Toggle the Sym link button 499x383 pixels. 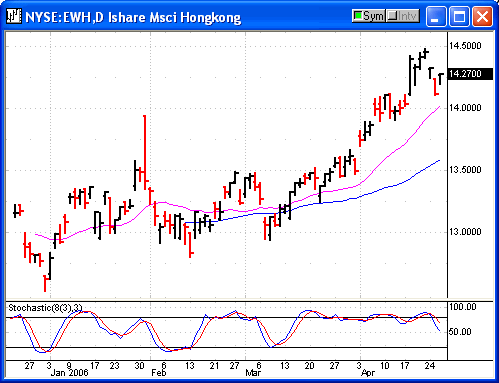(369, 16)
